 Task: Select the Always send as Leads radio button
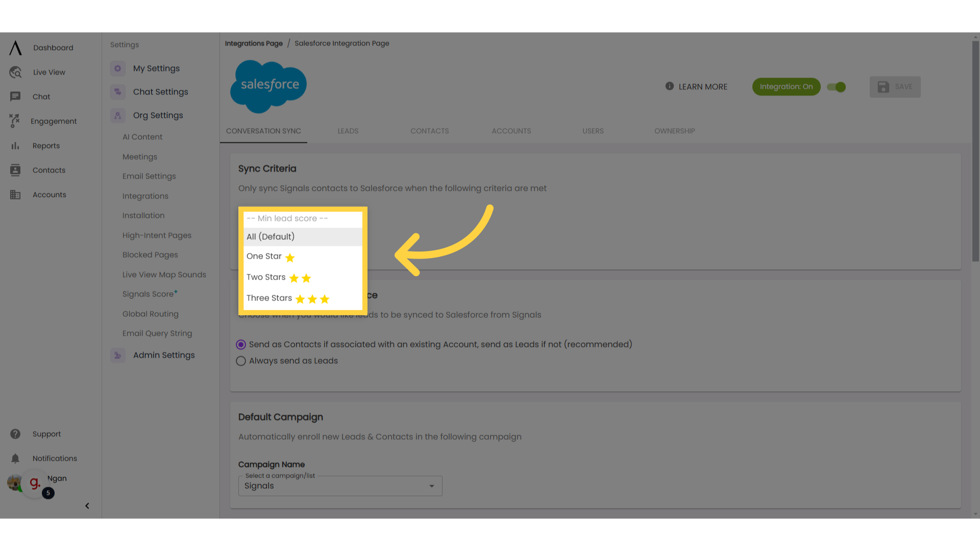[240, 361]
